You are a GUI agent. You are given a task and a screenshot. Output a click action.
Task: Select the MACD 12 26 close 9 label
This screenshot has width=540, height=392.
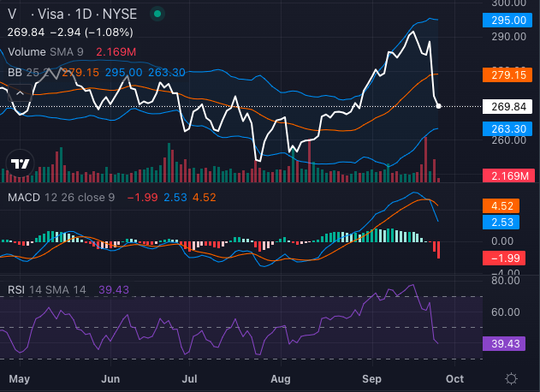click(x=61, y=198)
